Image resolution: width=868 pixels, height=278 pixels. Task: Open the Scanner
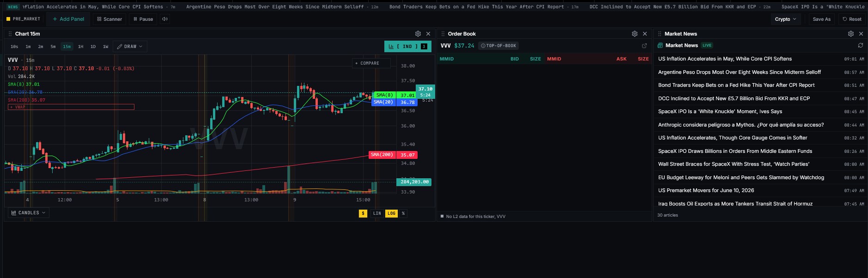tap(109, 19)
